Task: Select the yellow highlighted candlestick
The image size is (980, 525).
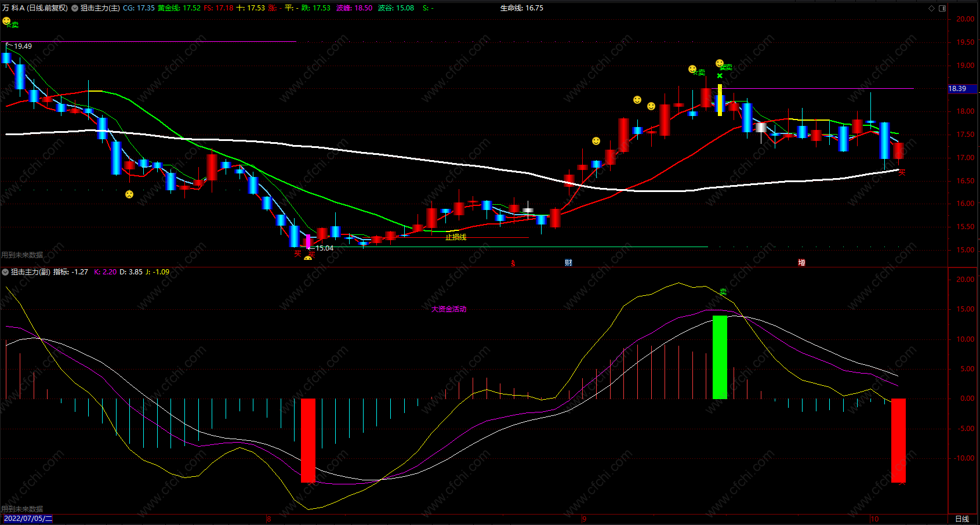Action: (720, 100)
